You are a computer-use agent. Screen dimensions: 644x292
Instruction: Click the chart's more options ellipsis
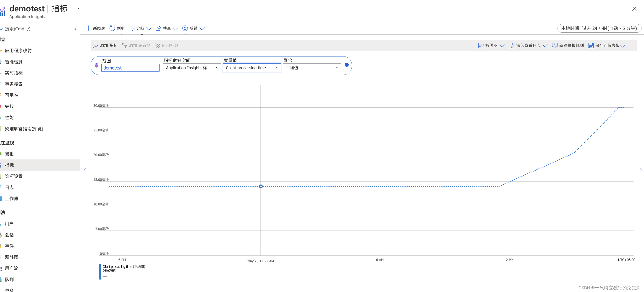pyautogui.click(x=632, y=46)
